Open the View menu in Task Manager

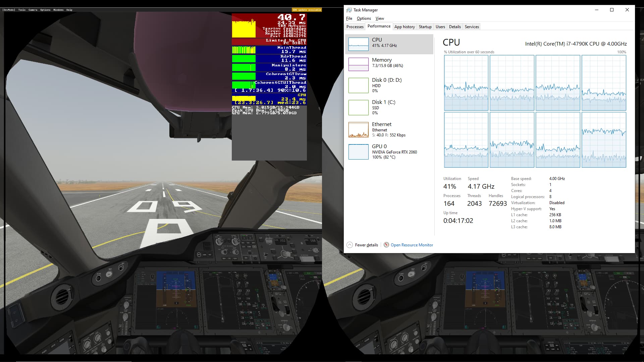pyautogui.click(x=379, y=18)
